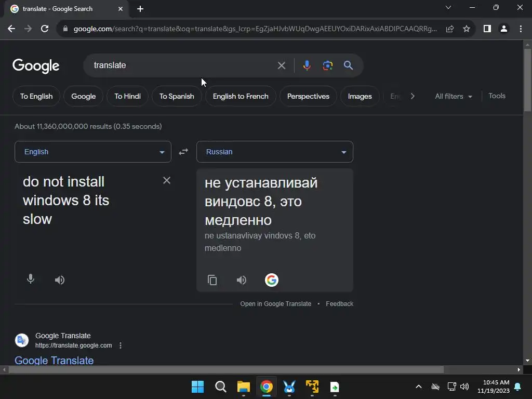Open a new browser tab
Viewport: 532px width, 399px height.
(140, 9)
